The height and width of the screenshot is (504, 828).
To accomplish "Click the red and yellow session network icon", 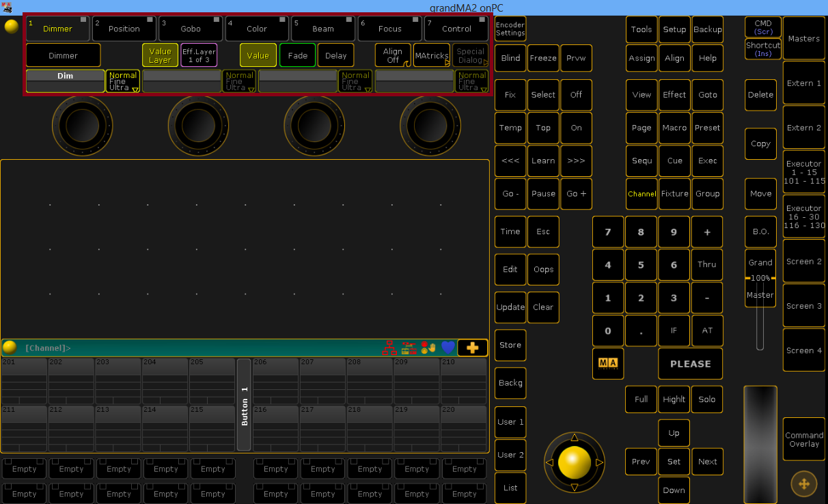I will point(409,348).
